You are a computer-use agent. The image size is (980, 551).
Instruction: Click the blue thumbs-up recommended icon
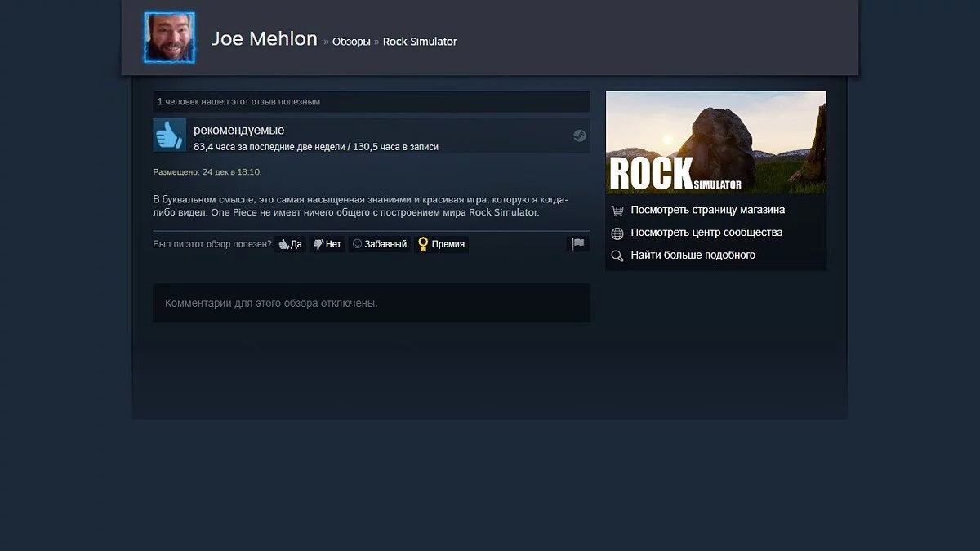(x=169, y=135)
